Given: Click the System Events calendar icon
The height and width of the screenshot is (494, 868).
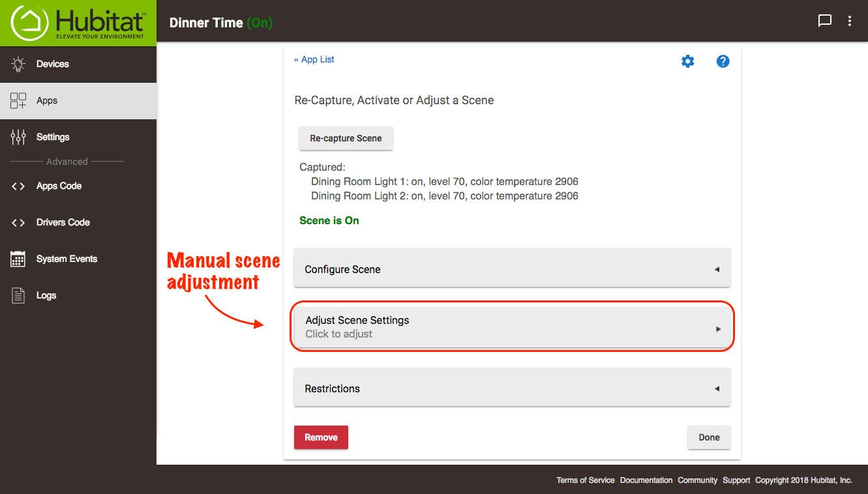Looking at the screenshot, I should coord(18,259).
